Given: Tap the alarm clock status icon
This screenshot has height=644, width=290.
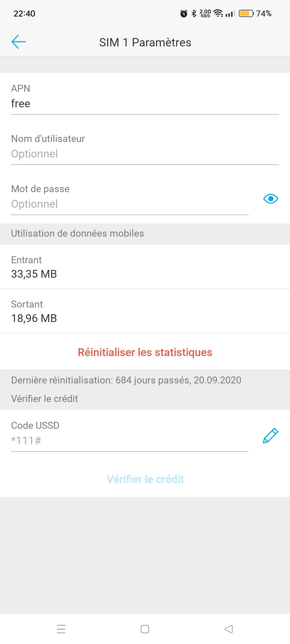Looking at the screenshot, I should tap(184, 13).
